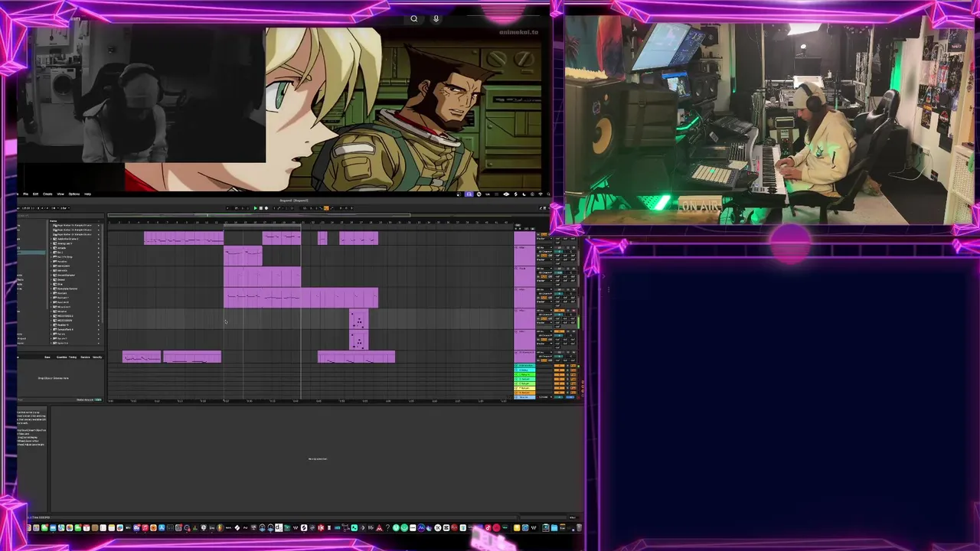Select Analog Lab V in the plug-in browser
The image size is (980, 551).
click(x=65, y=243)
